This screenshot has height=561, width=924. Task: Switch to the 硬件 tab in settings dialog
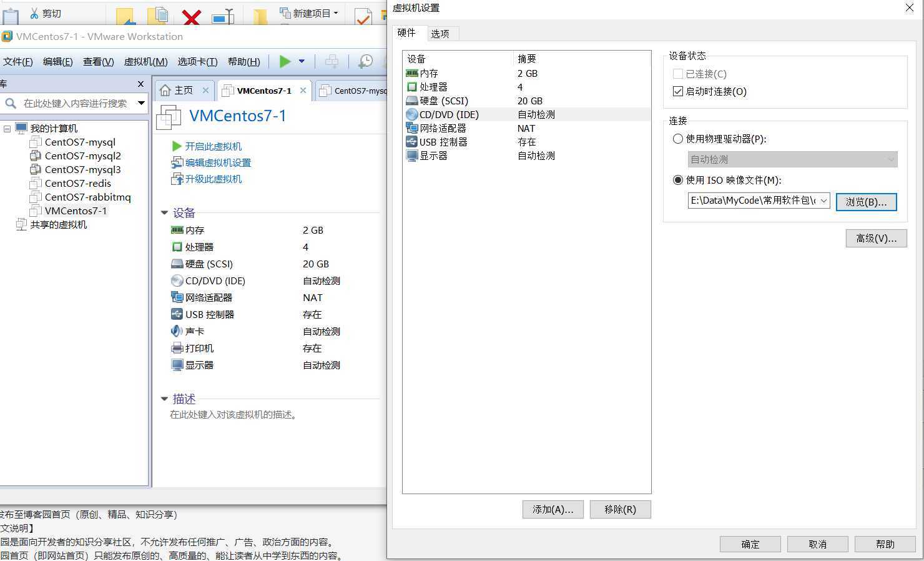pos(406,32)
